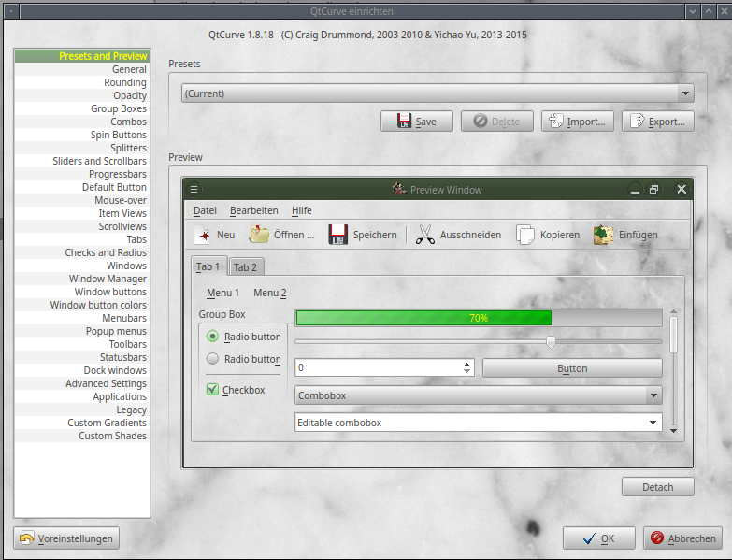Viewport: 732px width, 560px height.
Task: Click the slider handle in preview
Action: click(x=551, y=341)
